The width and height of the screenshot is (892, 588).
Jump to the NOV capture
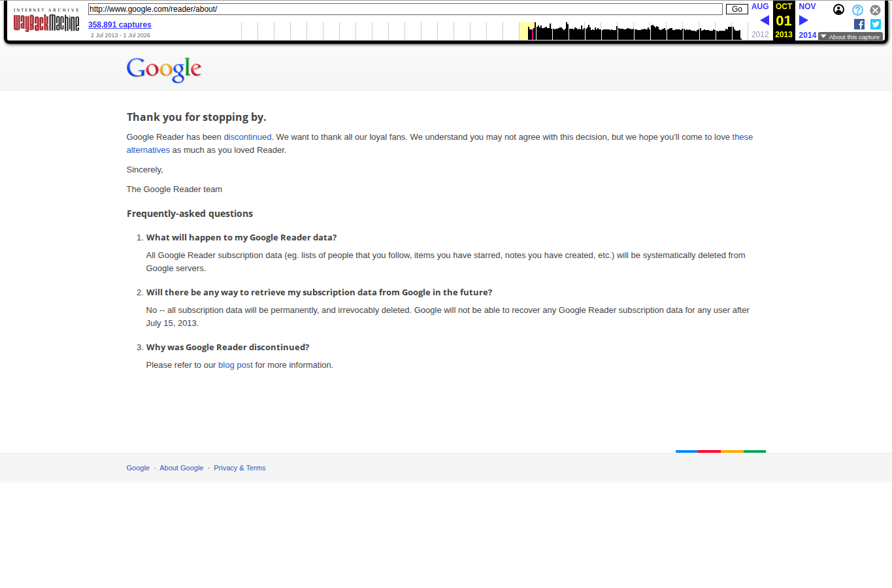807,7
